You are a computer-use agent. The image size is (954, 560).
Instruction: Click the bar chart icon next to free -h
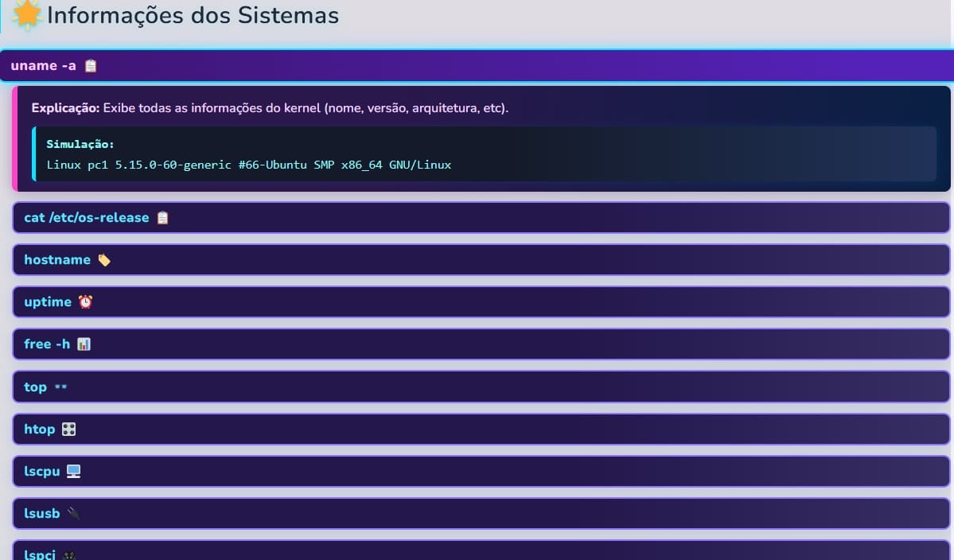coord(85,344)
